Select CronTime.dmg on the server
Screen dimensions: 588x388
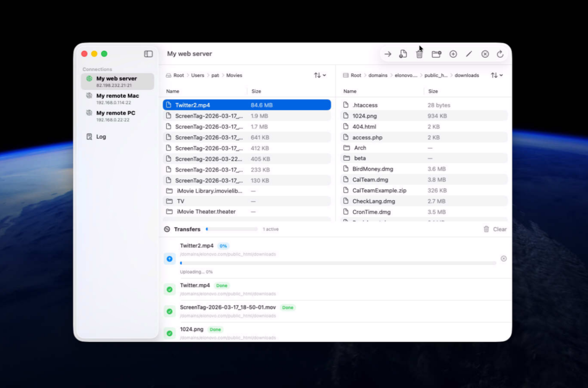coord(424,212)
